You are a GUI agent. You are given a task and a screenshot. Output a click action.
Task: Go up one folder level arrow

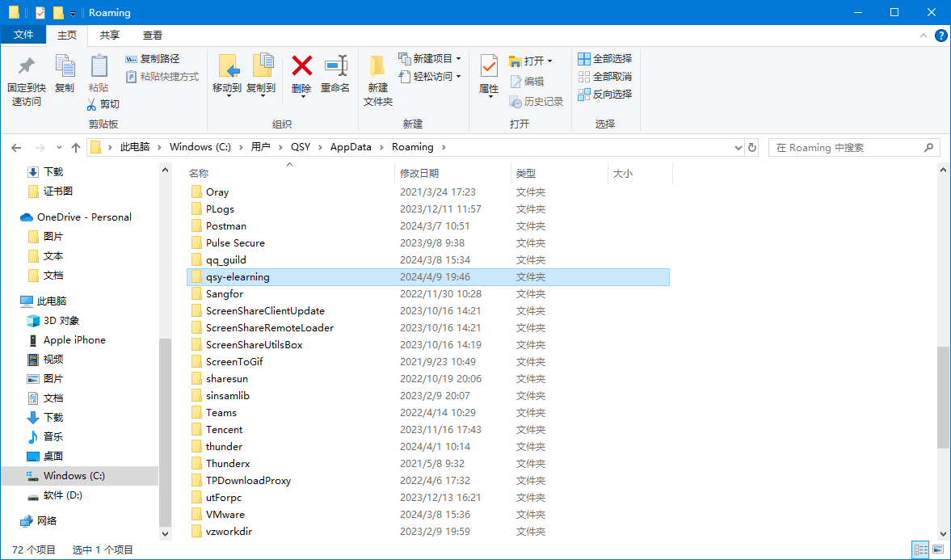tap(76, 147)
